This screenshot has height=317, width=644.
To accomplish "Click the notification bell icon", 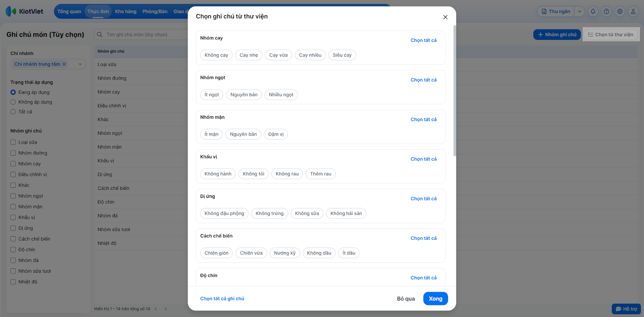I will coord(593,12).
